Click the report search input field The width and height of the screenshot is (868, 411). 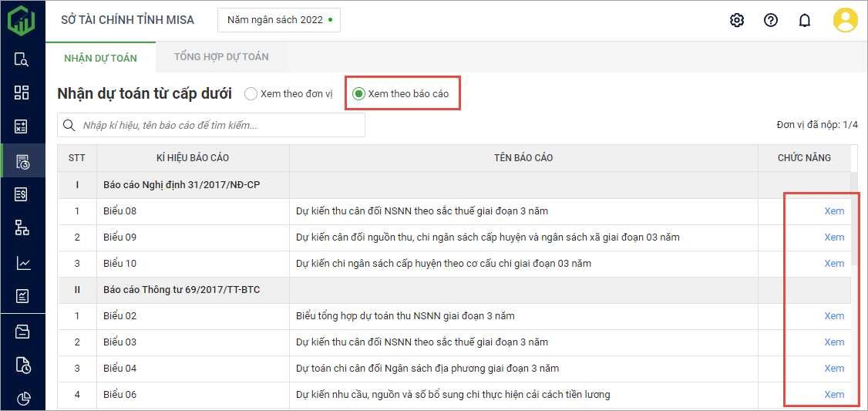(220, 126)
